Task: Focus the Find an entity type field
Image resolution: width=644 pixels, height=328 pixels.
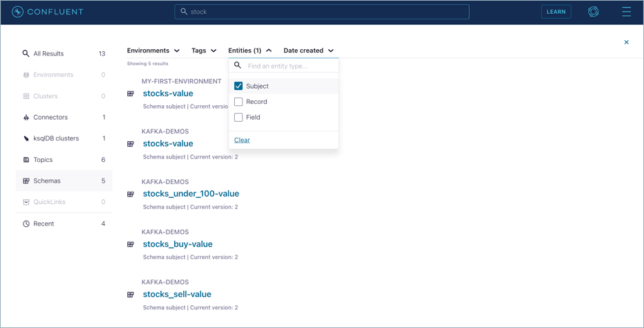Action: point(289,66)
